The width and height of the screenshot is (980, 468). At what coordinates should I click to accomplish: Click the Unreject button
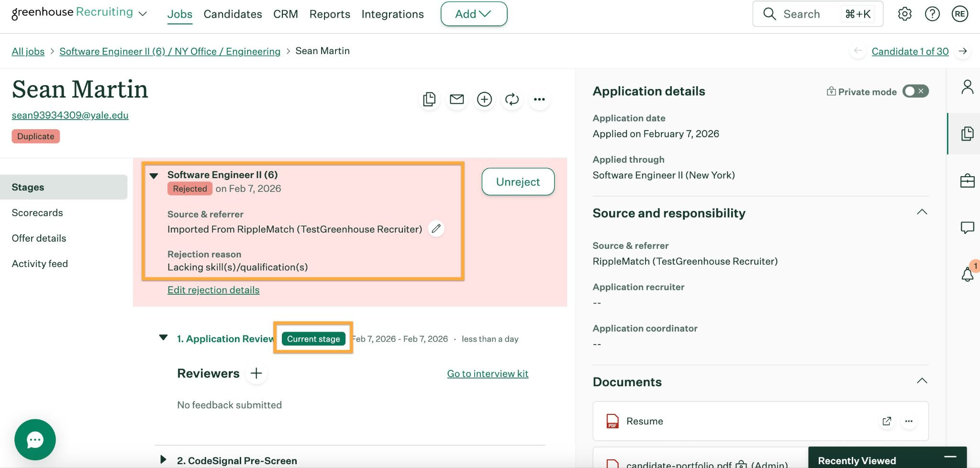tap(518, 182)
